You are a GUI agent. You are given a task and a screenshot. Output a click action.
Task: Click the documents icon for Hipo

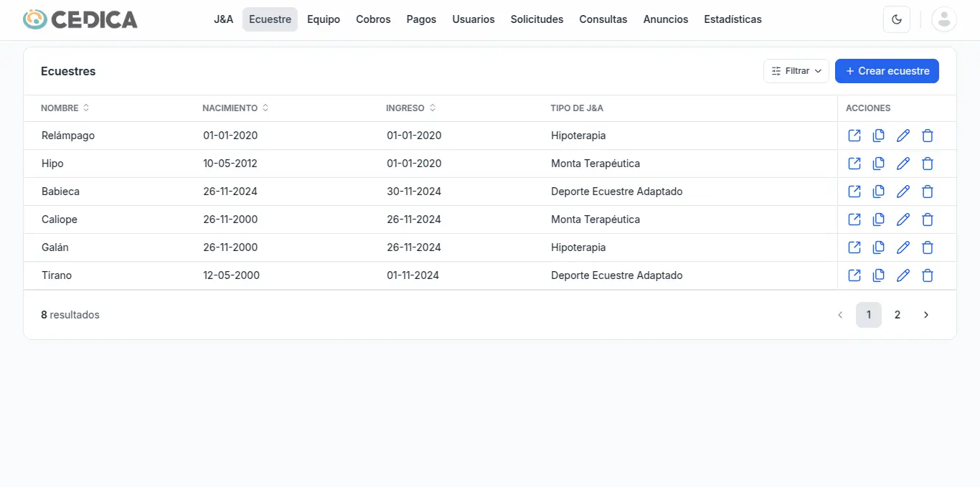click(x=878, y=164)
